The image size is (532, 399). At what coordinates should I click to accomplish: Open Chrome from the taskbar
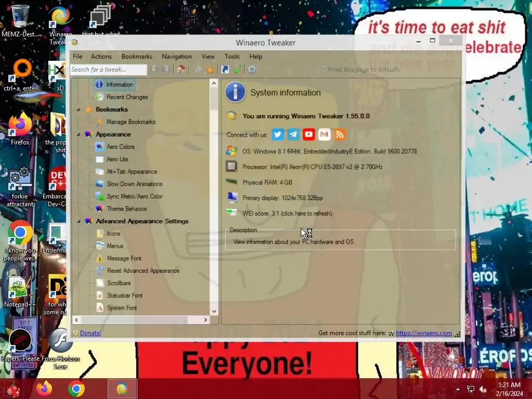pyautogui.click(x=76, y=389)
